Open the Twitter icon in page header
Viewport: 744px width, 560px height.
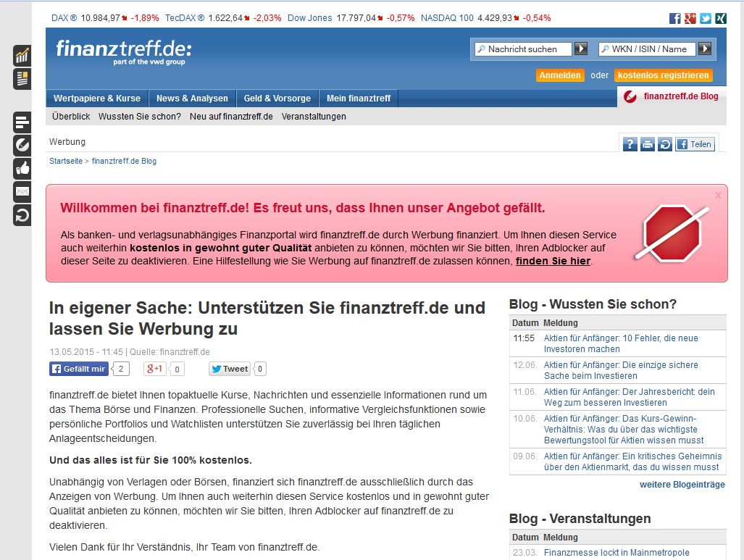coord(706,19)
